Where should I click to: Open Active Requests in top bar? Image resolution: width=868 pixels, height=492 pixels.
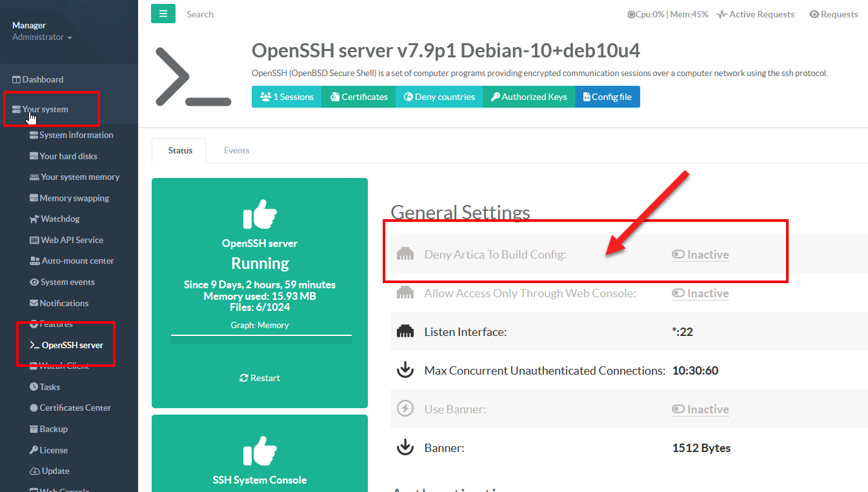click(756, 14)
